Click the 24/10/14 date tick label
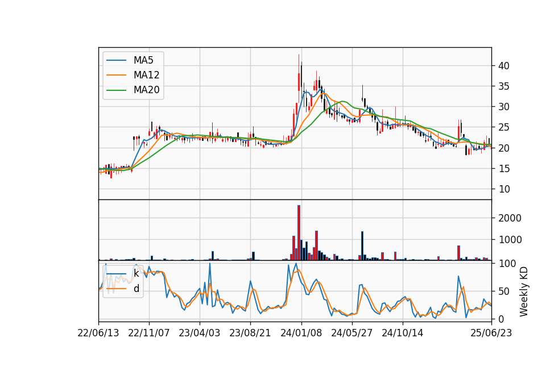The width and height of the screenshot is (546, 392). (403, 333)
